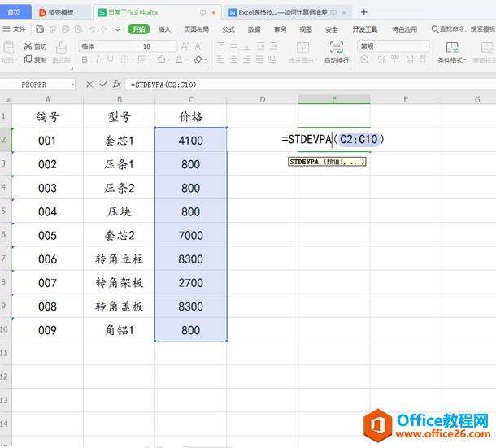Click the Format Painter (格式刷) icon

tap(61, 48)
